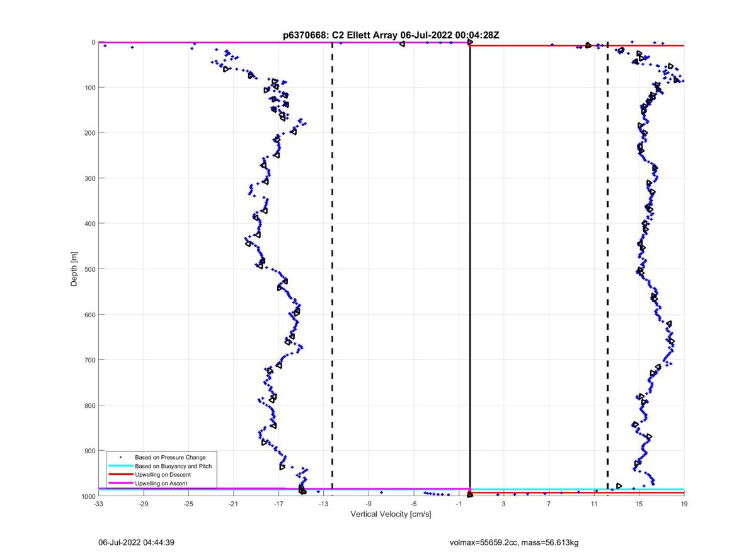
Task: Pick the magenta line sample in the legend
Action: click(120, 484)
